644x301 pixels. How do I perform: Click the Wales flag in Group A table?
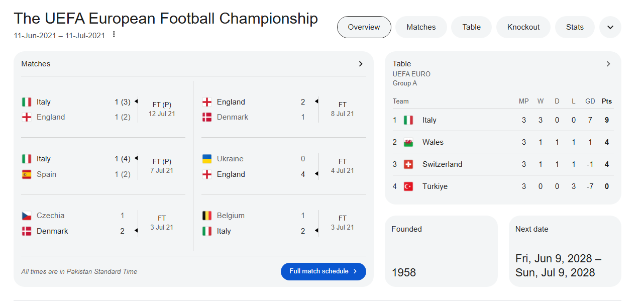point(408,142)
